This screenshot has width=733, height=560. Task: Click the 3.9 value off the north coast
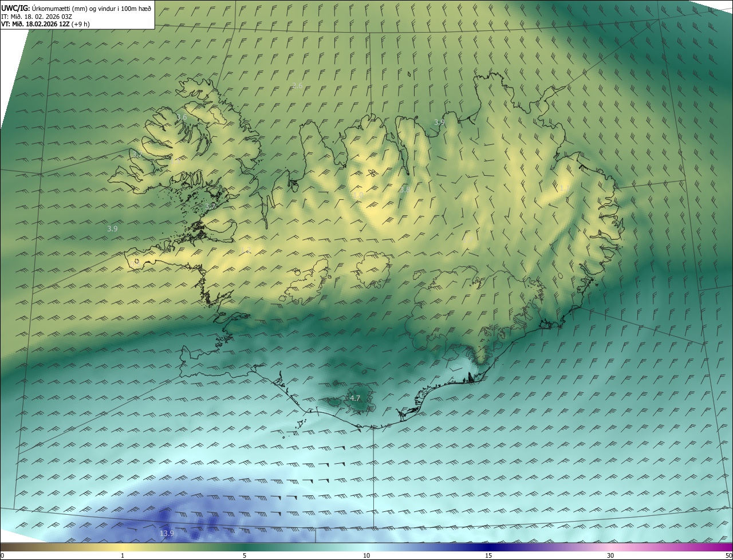439,122
